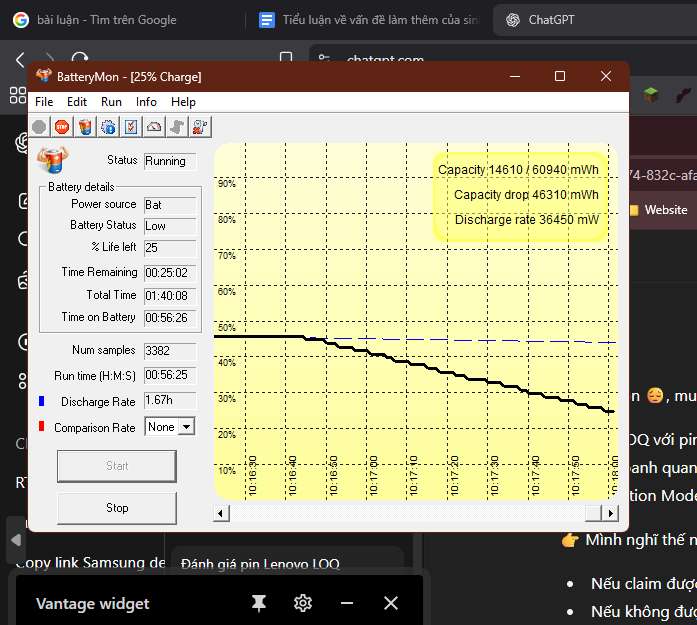Click the gauge meter toolbar icon

pyautogui.click(x=154, y=127)
